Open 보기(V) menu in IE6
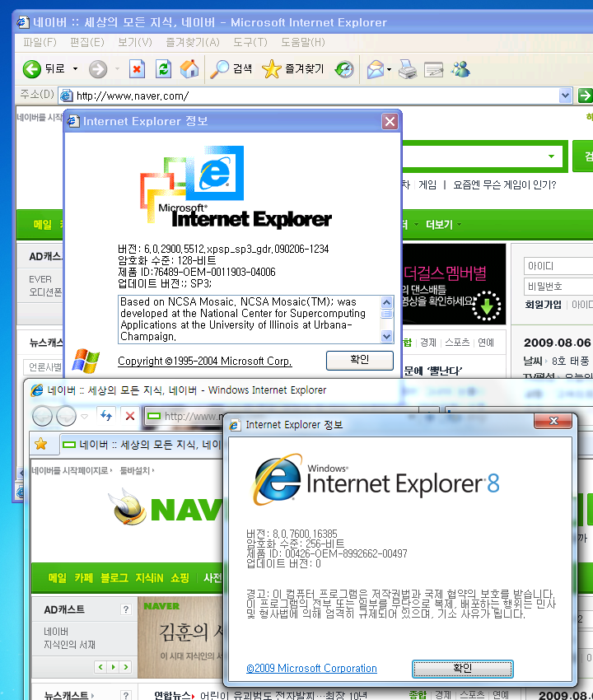Viewport: 593px width, 700px height. coord(135,42)
